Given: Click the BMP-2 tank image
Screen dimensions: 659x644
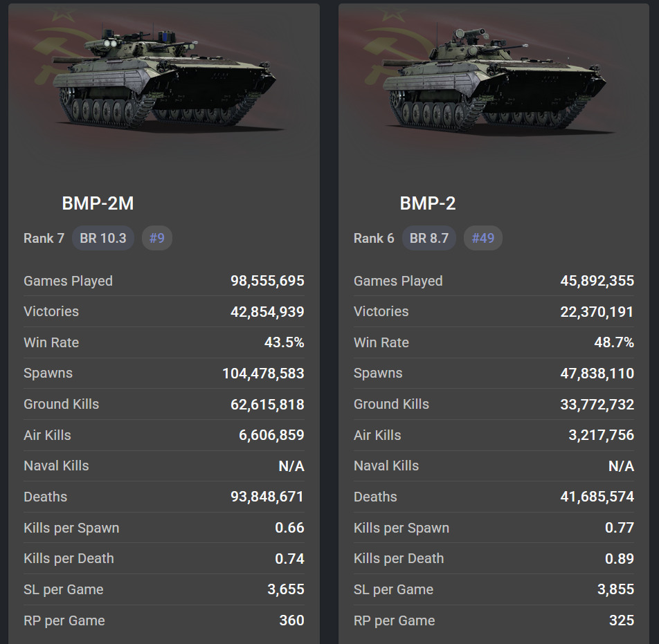Looking at the screenshot, I should pos(493,81).
